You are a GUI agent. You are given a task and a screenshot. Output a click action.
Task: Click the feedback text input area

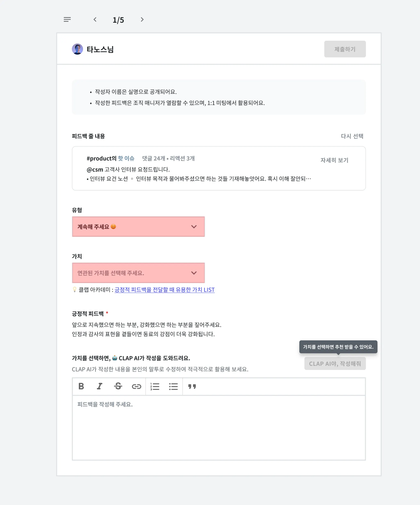[x=219, y=427]
